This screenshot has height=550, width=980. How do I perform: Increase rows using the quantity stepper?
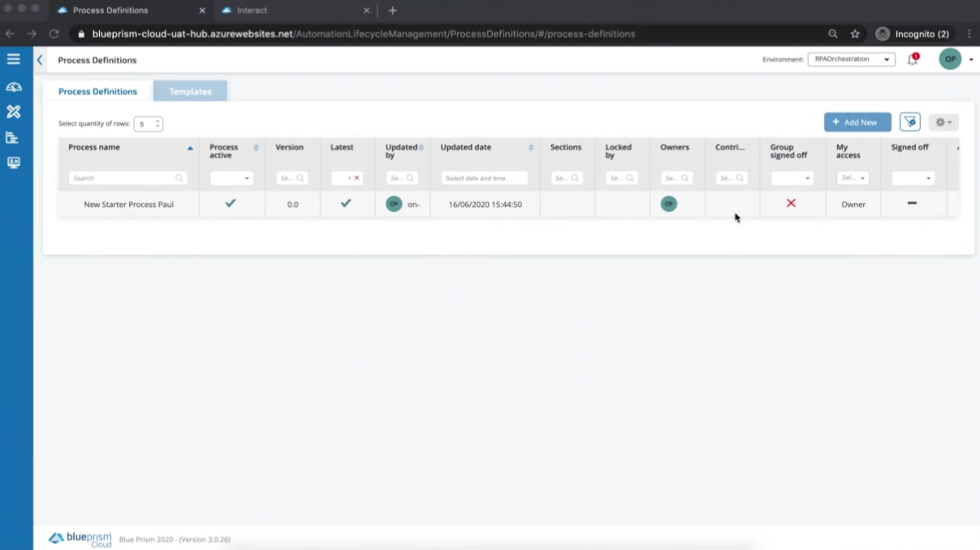coord(156,120)
